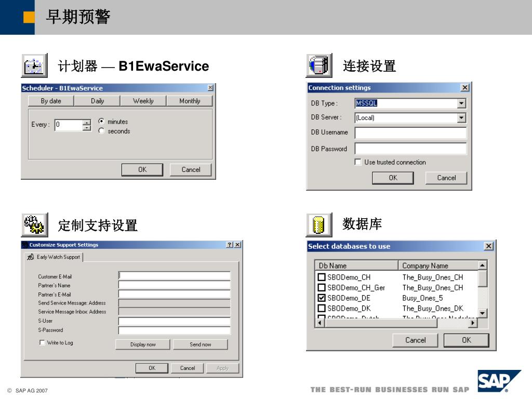Close the Customize Support Settings dialog
The image size is (532, 399).
tap(237, 245)
